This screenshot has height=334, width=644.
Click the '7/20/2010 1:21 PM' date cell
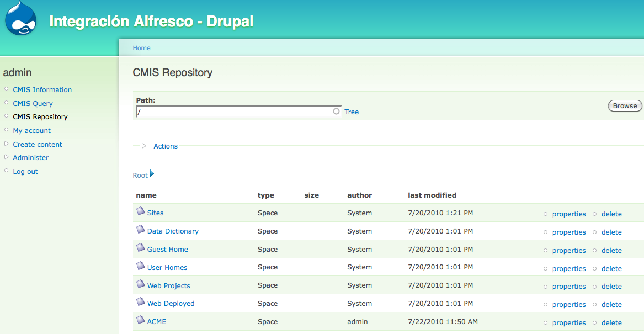point(440,213)
